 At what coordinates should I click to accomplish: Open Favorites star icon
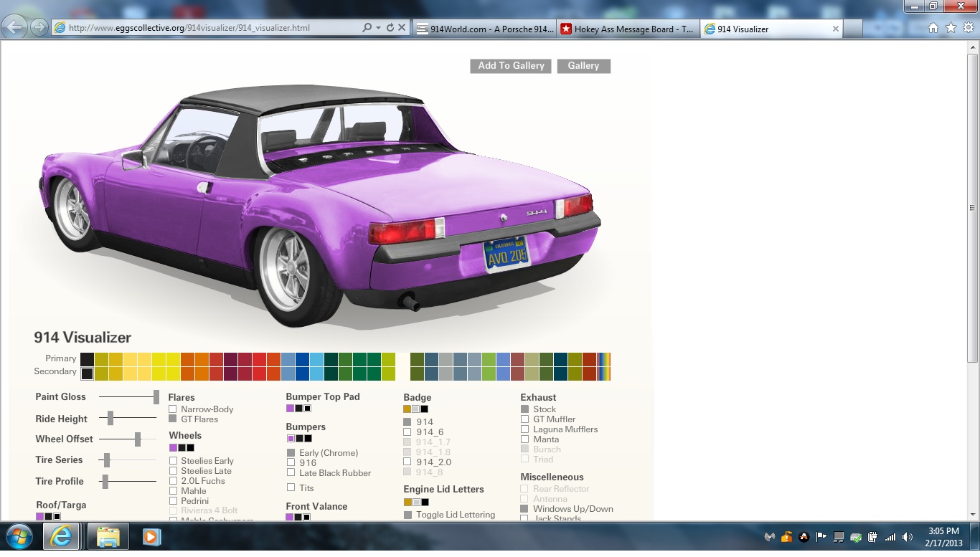point(951,28)
